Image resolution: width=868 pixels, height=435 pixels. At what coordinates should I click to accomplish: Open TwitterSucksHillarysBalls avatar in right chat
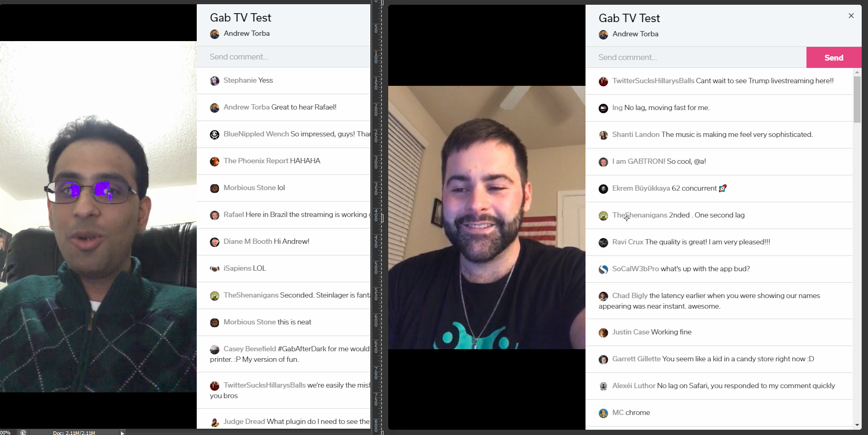603,82
